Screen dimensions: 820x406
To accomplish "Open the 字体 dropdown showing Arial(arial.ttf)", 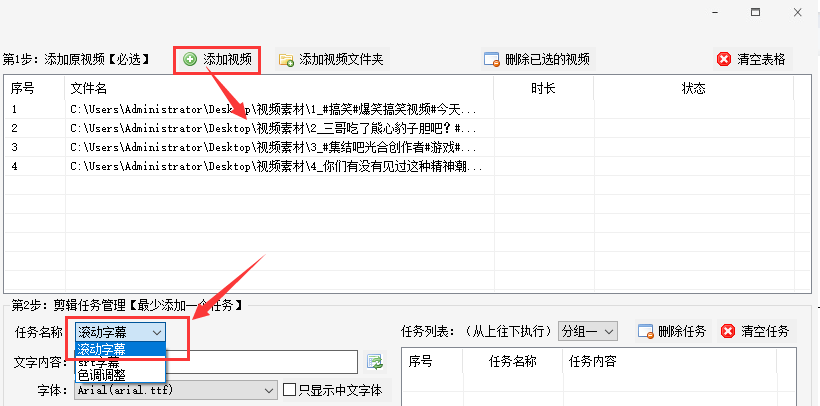I will (176, 390).
